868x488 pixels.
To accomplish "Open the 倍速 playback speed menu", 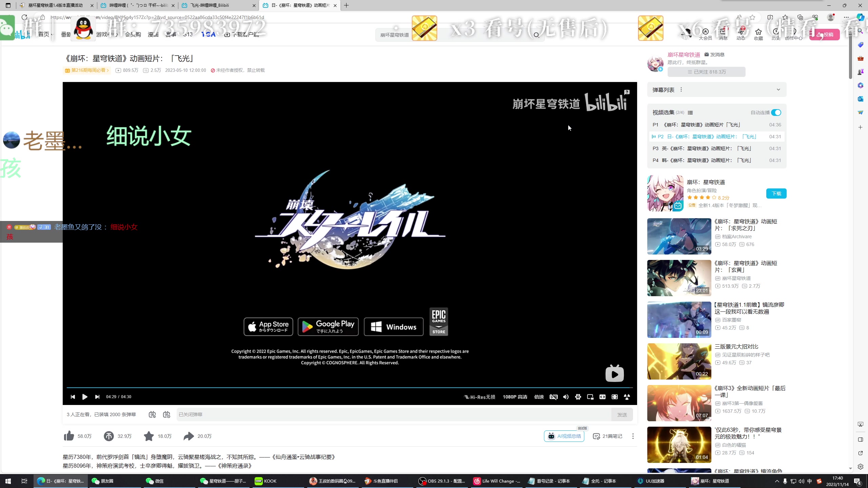I will pyautogui.click(x=539, y=397).
